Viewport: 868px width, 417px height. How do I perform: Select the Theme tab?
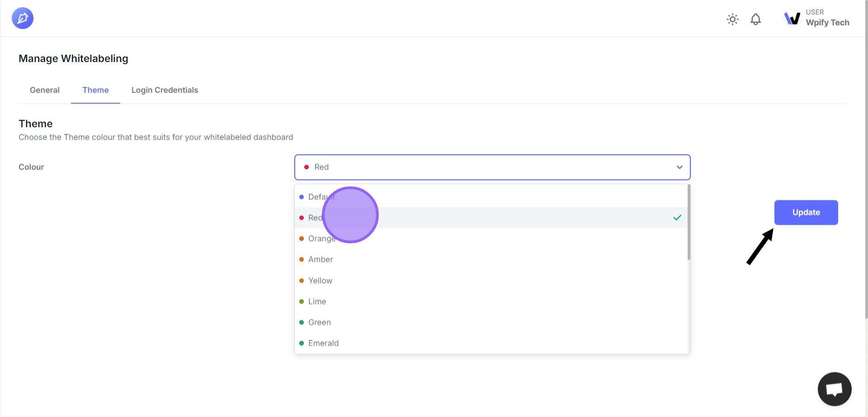pos(95,90)
